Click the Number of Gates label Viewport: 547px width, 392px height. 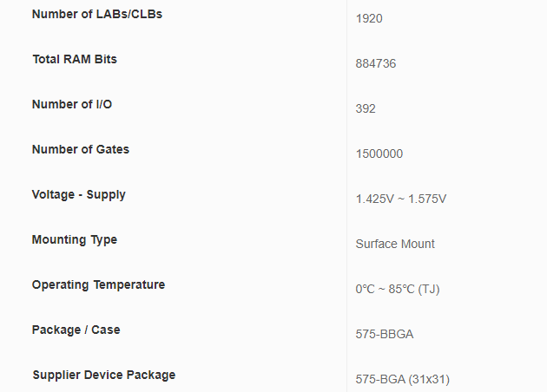[81, 149]
